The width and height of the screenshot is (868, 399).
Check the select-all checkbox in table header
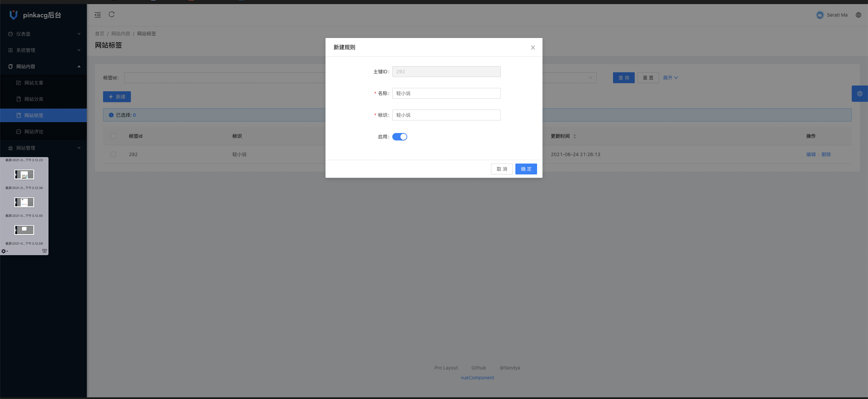(113, 136)
